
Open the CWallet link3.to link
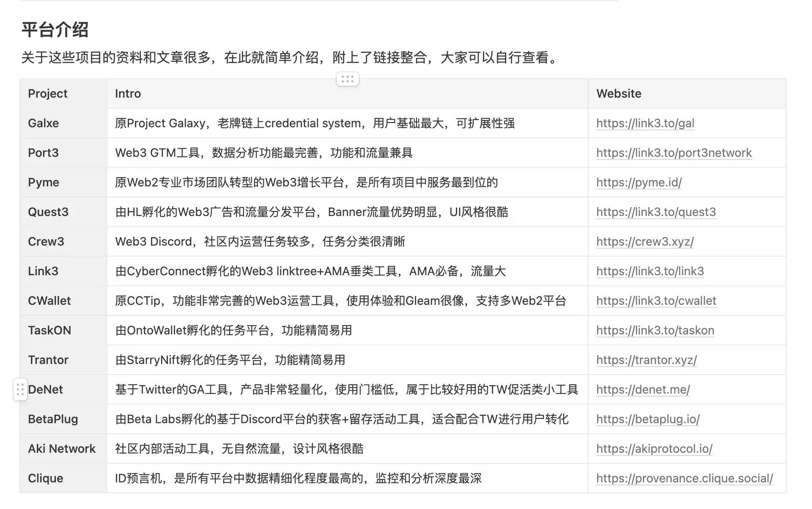click(656, 301)
